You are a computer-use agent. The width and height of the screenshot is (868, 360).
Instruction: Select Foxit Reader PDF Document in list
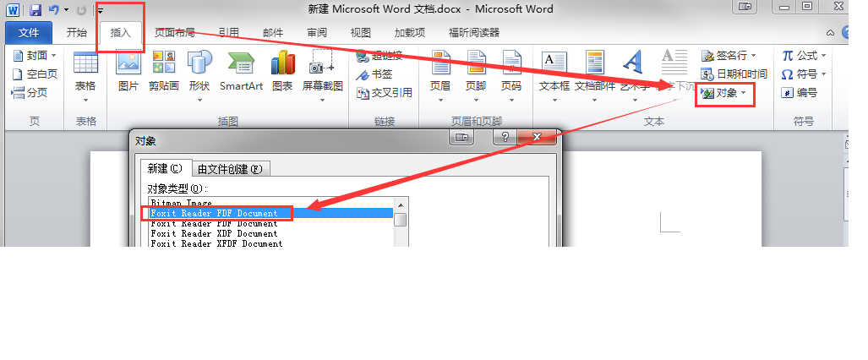tap(271, 223)
